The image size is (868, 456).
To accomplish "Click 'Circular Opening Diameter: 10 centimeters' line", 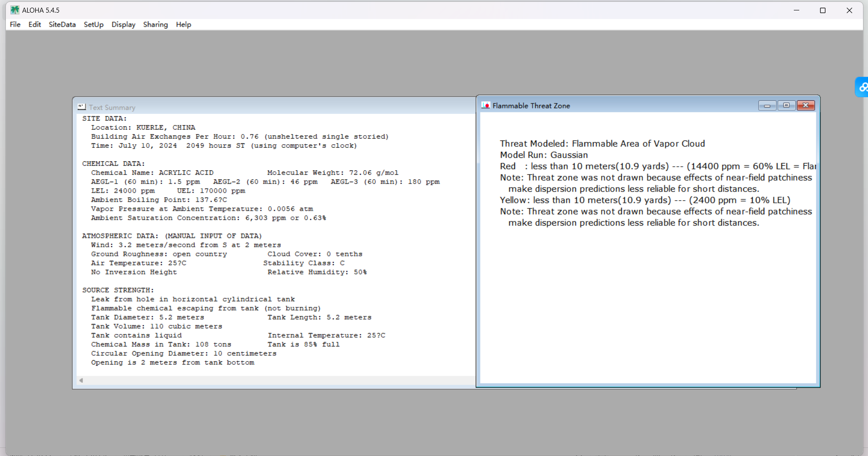I will click(x=184, y=353).
